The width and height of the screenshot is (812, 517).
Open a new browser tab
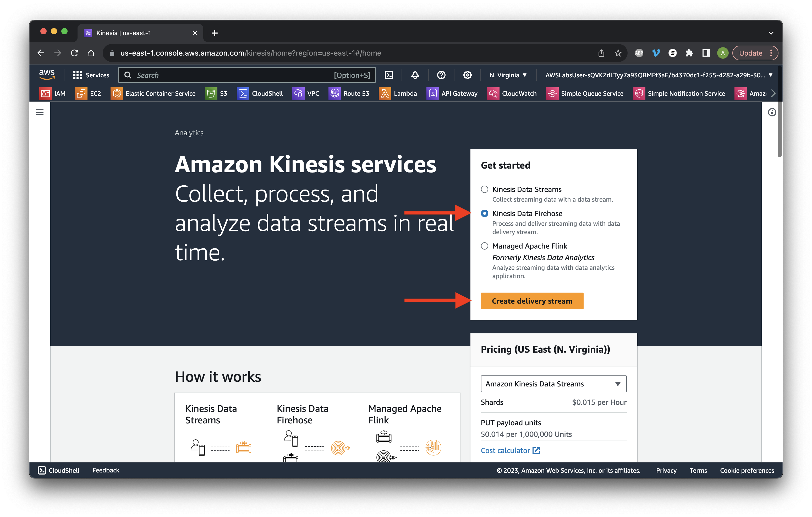pyautogui.click(x=215, y=33)
